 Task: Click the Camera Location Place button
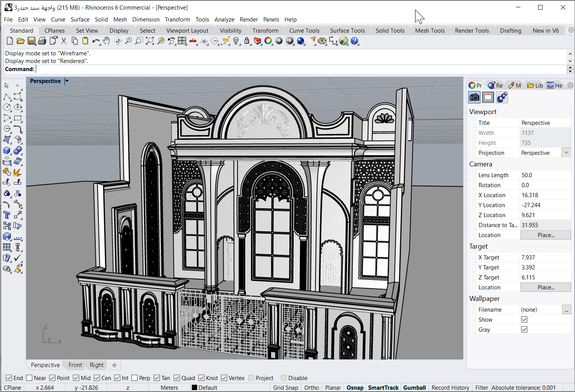coord(545,235)
